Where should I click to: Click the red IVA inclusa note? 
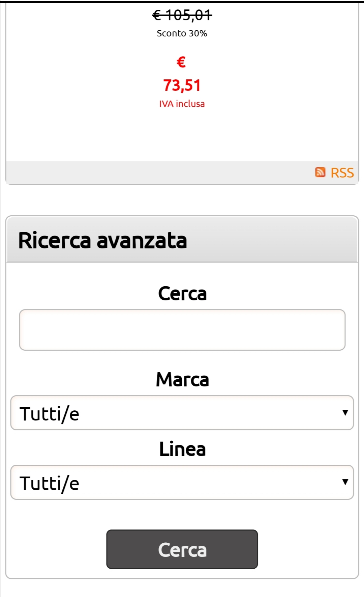[182, 104]
